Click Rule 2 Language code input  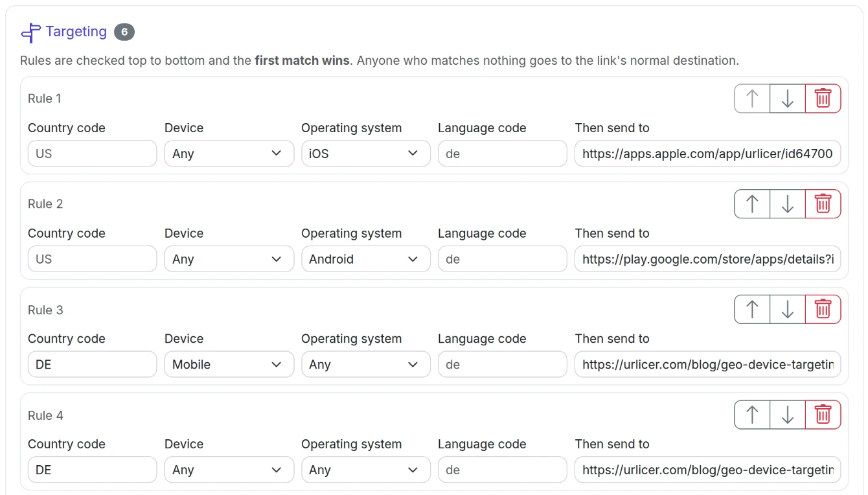click(502, 259)
